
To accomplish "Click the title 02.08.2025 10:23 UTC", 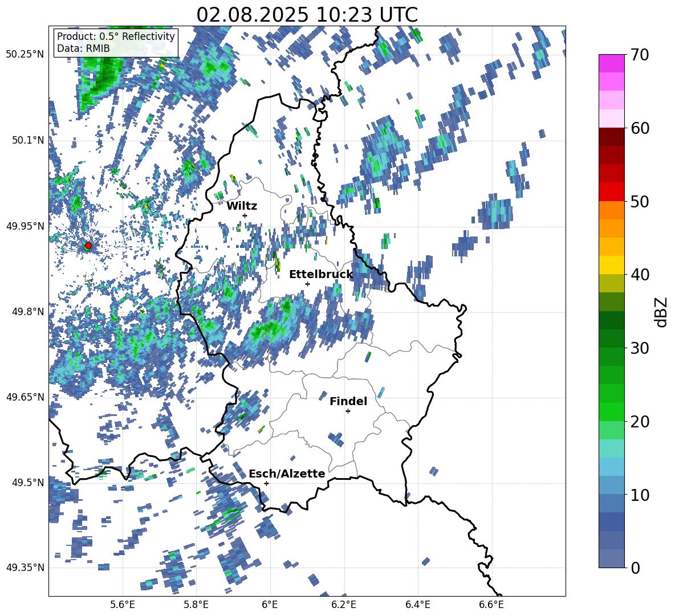I will 307,15.
